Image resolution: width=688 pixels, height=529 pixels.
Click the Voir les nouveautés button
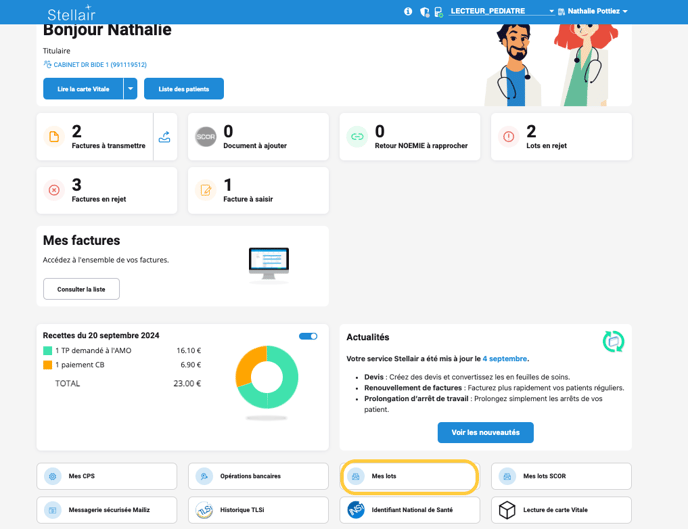pyautogui.click(x=485, y=432)
